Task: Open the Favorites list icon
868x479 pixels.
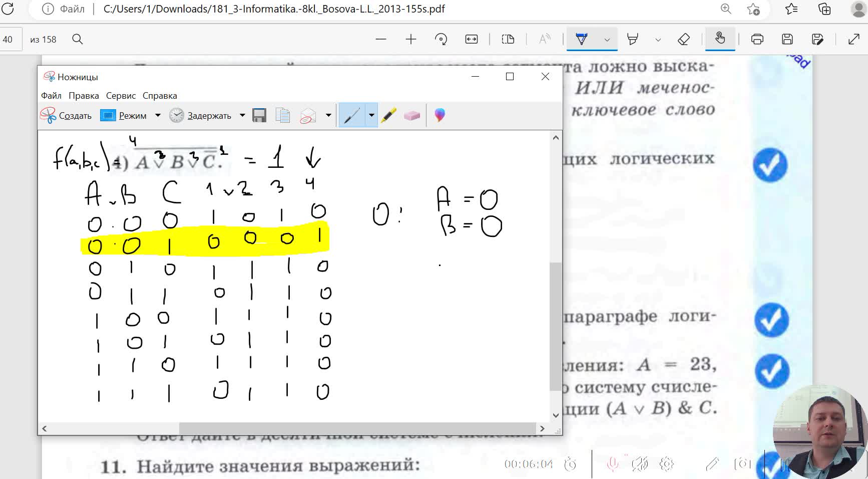Action: click(791, 9)
